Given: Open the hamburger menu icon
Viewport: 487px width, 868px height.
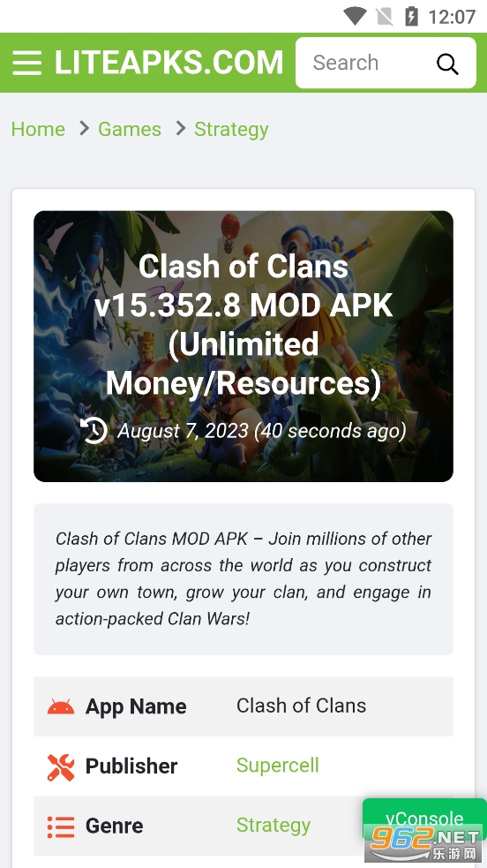Looking at the screenshot, I should click(27, 63).
